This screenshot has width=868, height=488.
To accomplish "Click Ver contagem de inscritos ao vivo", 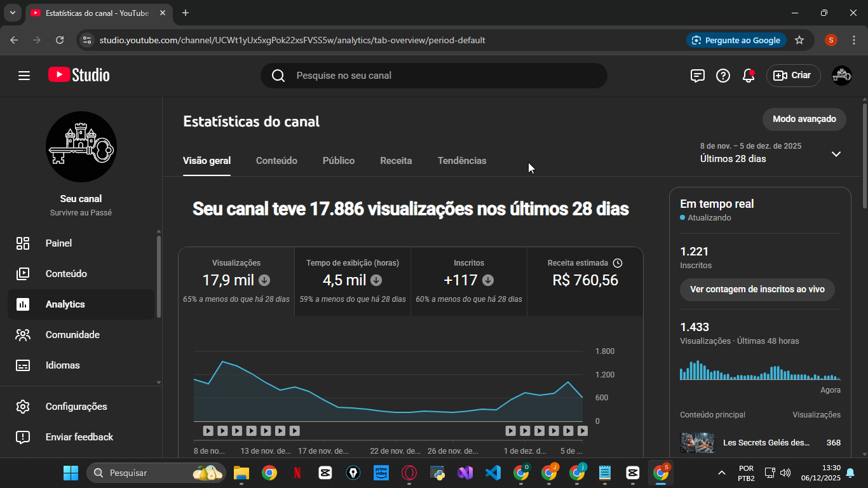I will 757,289.
